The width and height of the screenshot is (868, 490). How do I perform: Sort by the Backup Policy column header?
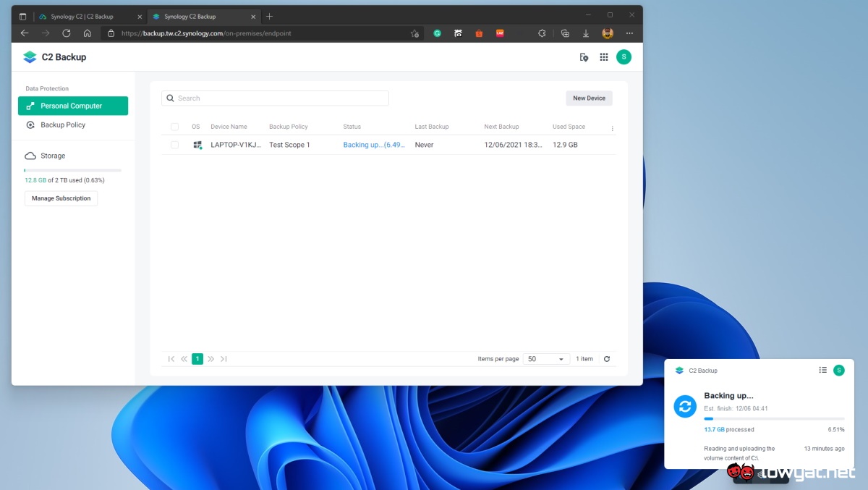click(289, 127)
